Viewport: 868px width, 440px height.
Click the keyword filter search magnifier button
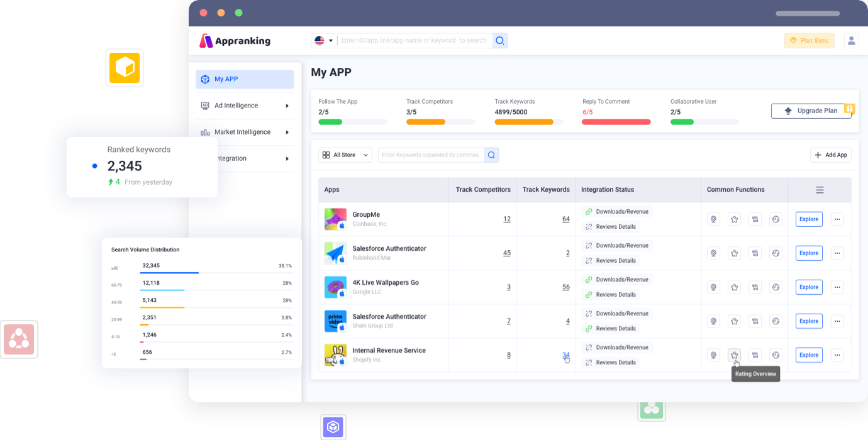[491, 155]
